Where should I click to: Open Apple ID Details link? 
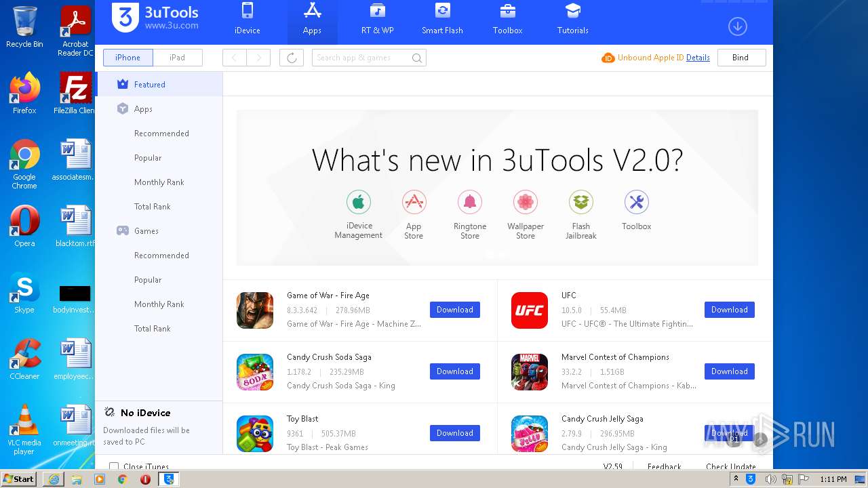[x=698, y=58]
